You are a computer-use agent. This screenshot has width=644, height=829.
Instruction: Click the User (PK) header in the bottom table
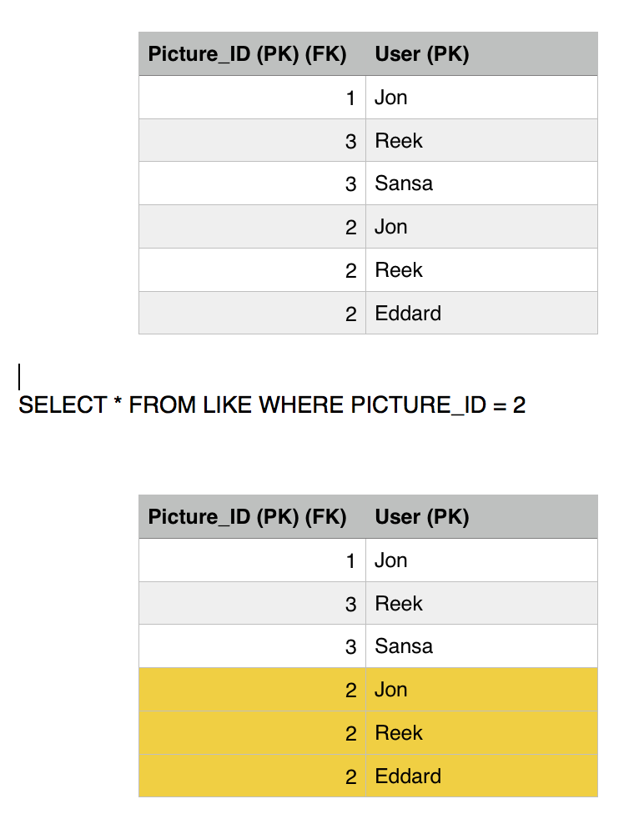pyautogui.click(x=422, y=517)
